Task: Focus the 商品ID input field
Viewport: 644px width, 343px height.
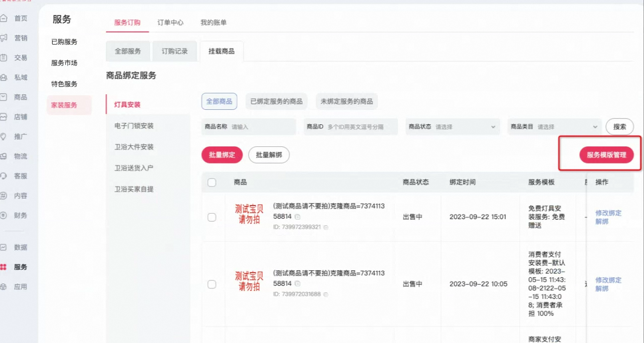Action: (x=351, y=127)
